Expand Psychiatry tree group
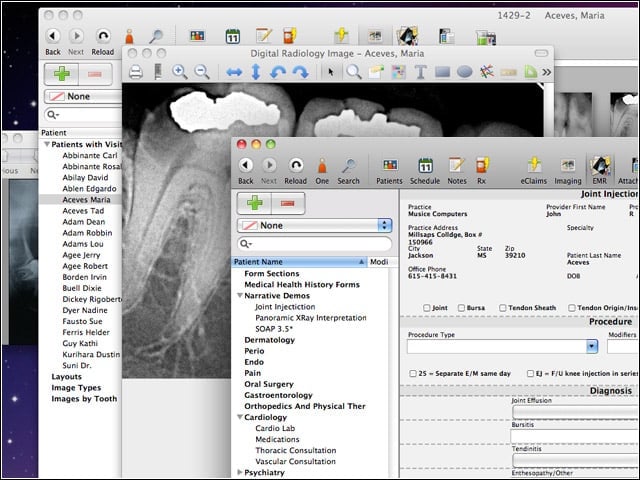This screenshot has height=480, width=640. [x=240, y=472]
